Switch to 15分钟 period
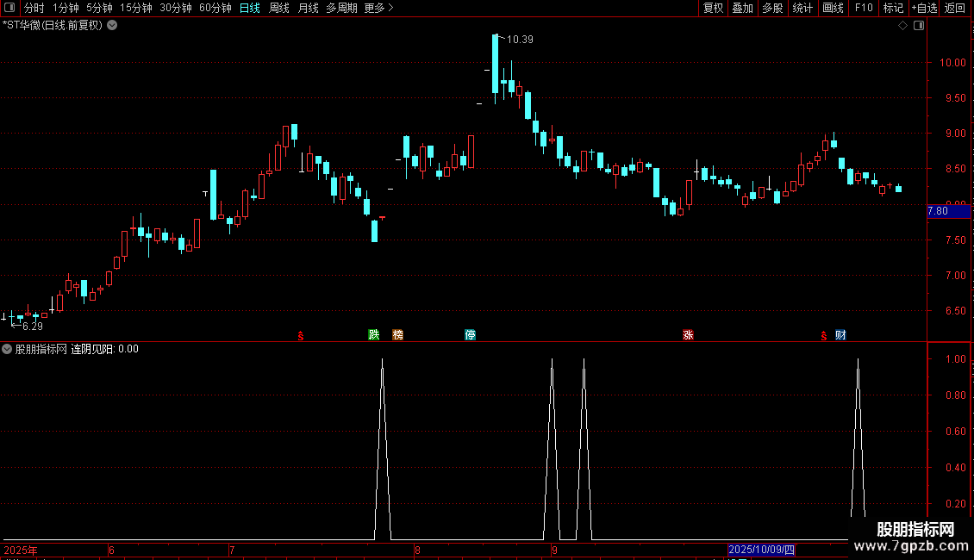 tap(136, 8)
